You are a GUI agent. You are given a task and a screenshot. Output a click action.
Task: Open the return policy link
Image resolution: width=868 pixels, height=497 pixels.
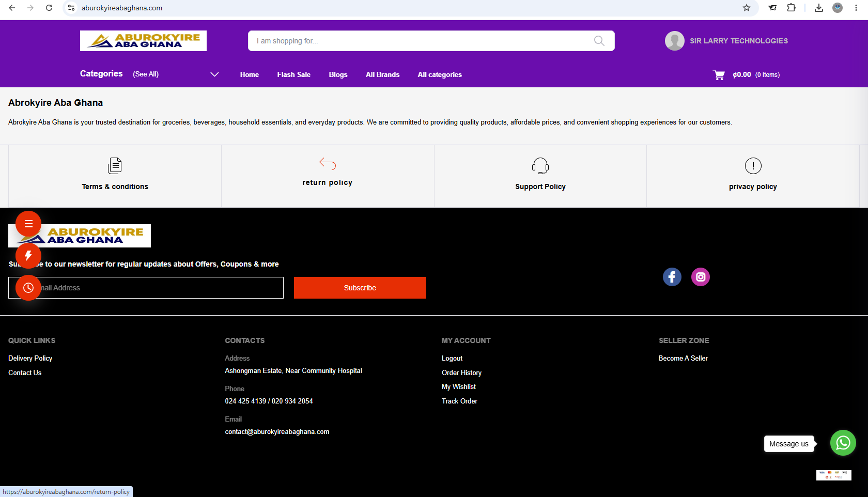pyautogui.click(x=328, y=182)
